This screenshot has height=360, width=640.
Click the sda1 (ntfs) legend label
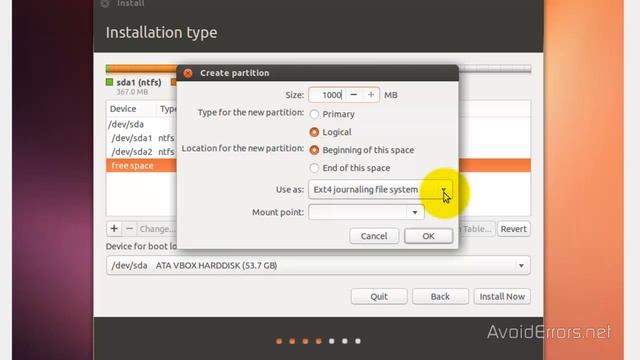coord(139,82)
